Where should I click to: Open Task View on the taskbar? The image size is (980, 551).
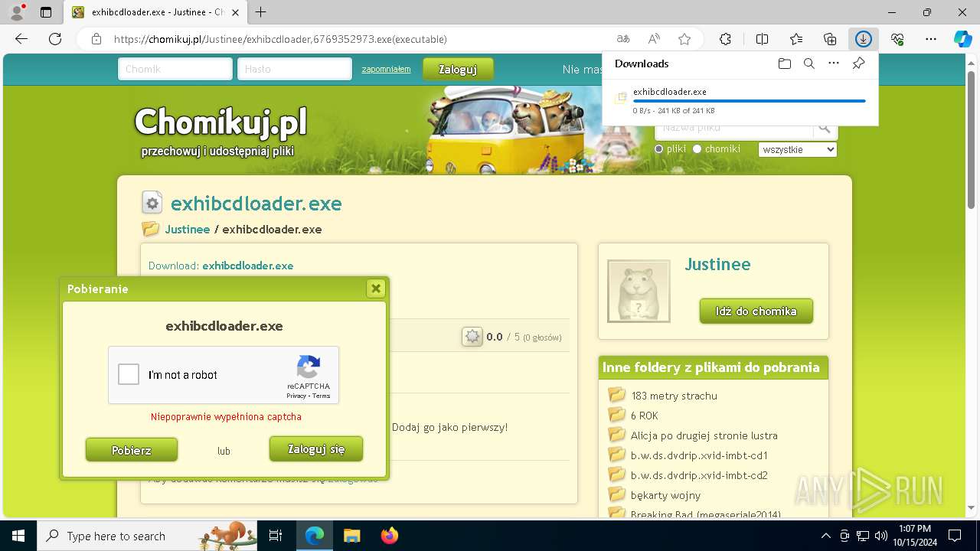tap(276, 536)
